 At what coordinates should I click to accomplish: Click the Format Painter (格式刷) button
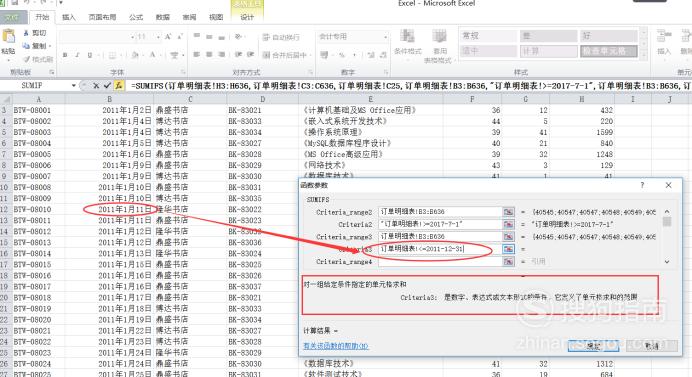point(38,59)
